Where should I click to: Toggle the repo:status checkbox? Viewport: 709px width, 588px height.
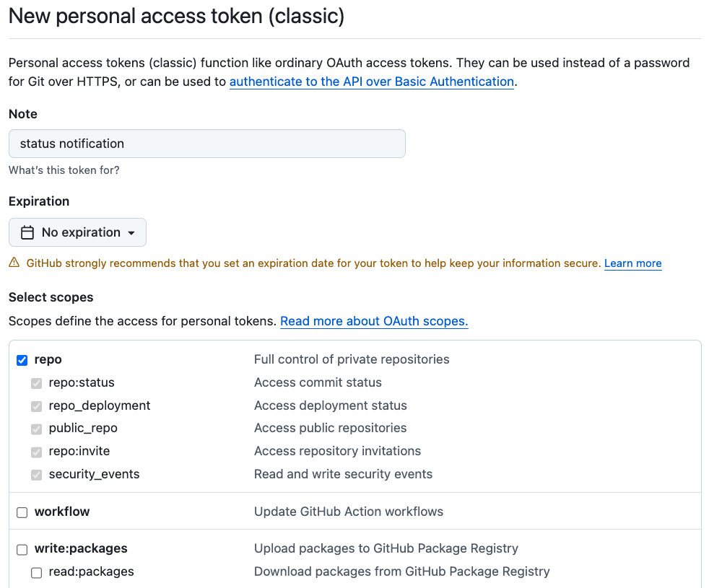pos(36,383)
